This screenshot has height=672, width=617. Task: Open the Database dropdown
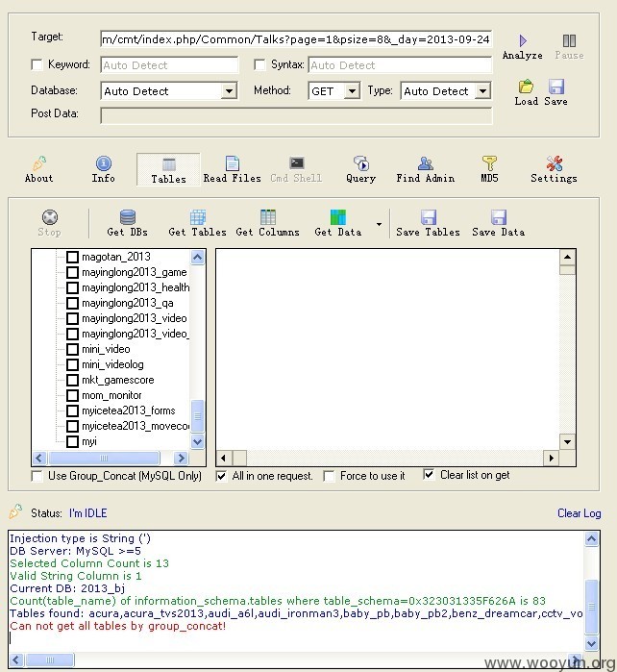point(230,91)
